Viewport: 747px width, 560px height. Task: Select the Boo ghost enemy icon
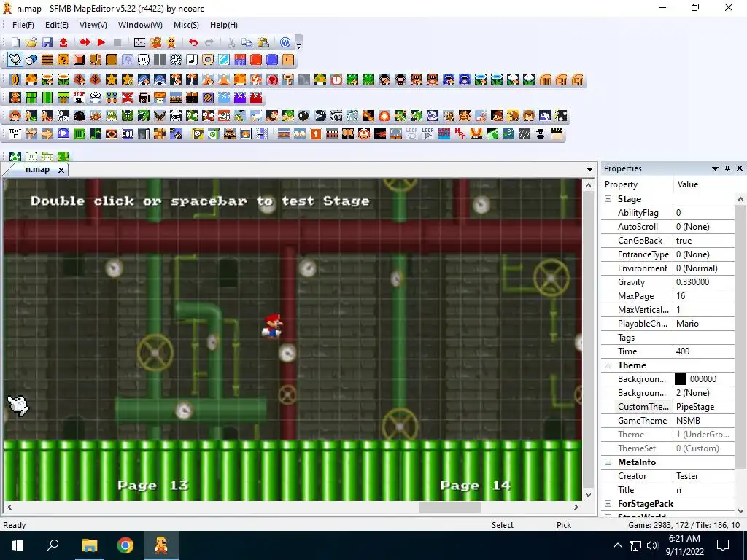pos(433,116)
